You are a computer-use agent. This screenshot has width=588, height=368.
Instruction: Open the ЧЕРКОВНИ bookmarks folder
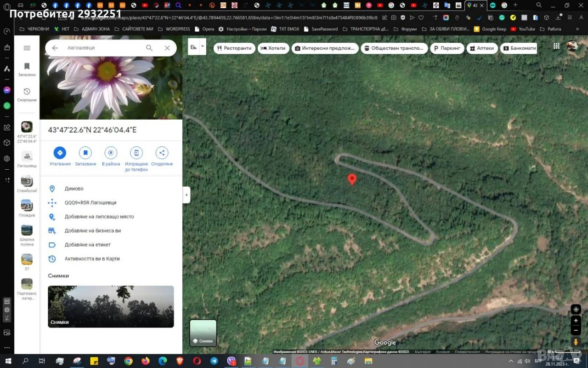click(34, 29)
